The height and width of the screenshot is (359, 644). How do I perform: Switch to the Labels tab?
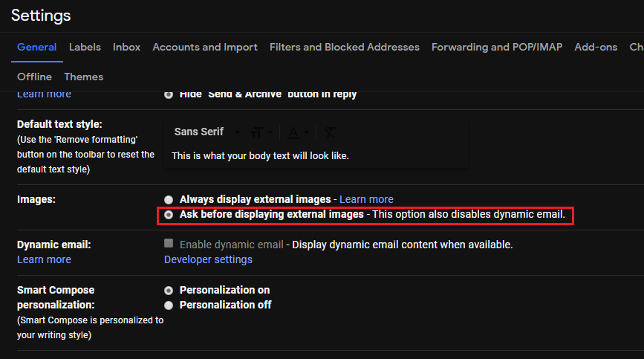coord(85,47)
